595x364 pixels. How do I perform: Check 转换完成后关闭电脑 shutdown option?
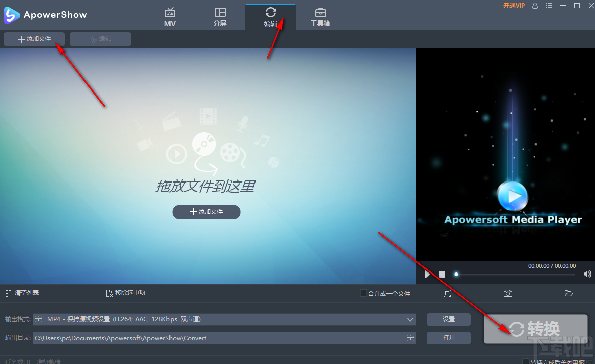(x=525, y=361)
